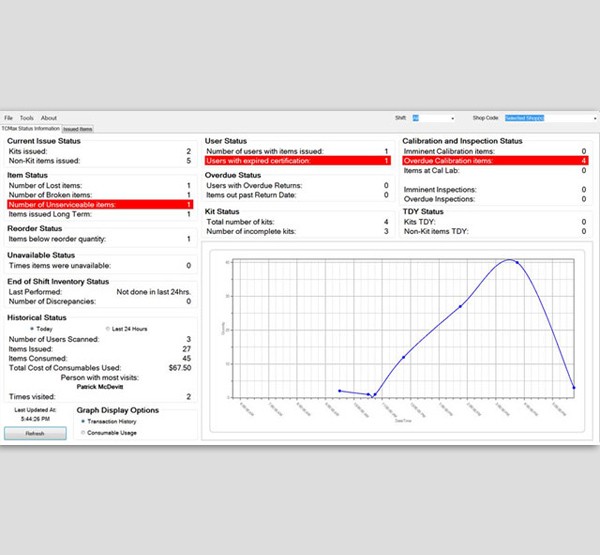Open the About menu
Image resolution: width=600 pixels, height=555 pixels.
49,118
